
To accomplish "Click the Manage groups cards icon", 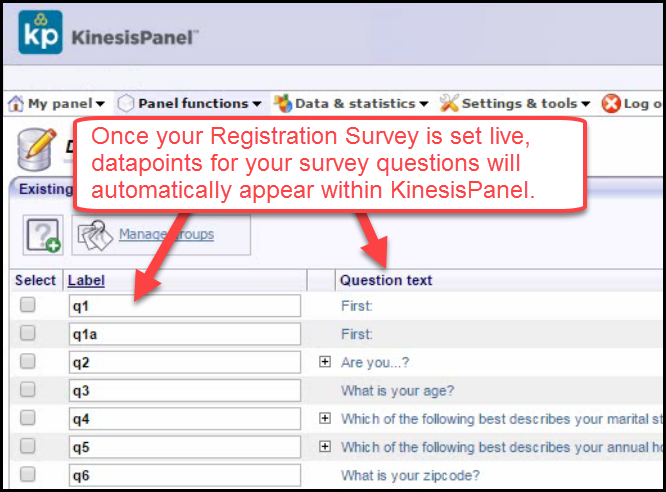I will click(94, 235).
